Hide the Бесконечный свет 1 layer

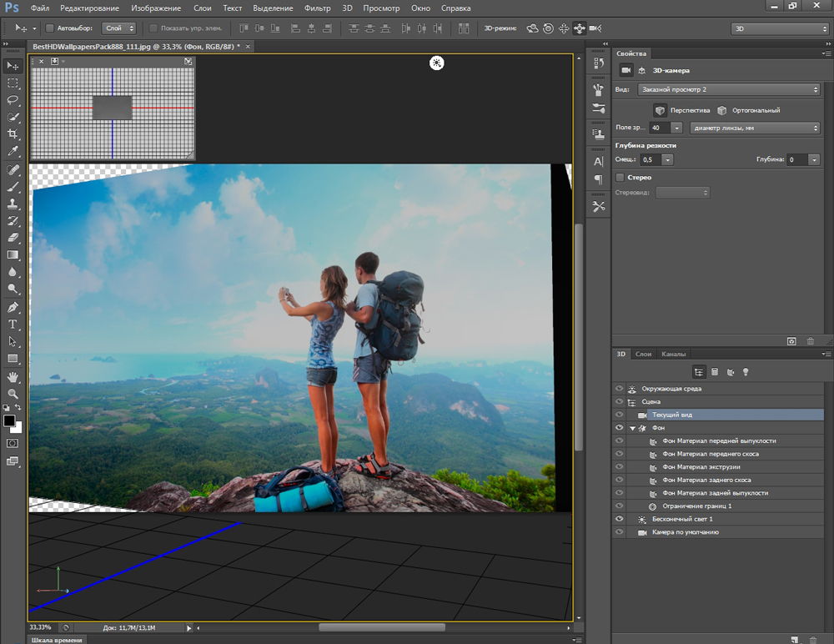click(x=619, y=519)
